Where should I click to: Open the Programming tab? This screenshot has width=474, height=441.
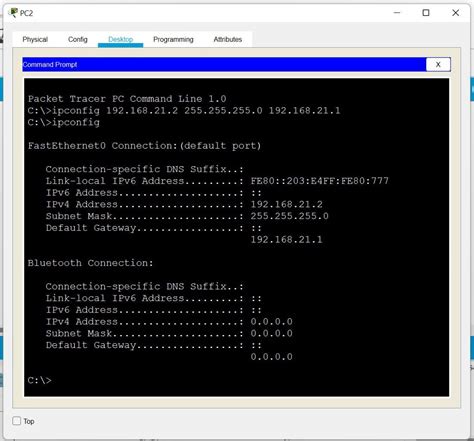[x=173, y=39]
